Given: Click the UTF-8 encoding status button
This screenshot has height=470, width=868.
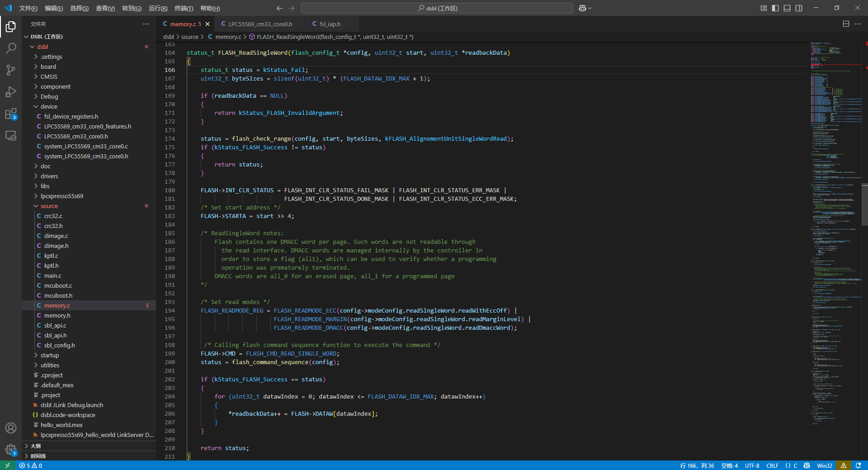Looking at the screenshot, I should pyautogui.click(x=752, y=465).
